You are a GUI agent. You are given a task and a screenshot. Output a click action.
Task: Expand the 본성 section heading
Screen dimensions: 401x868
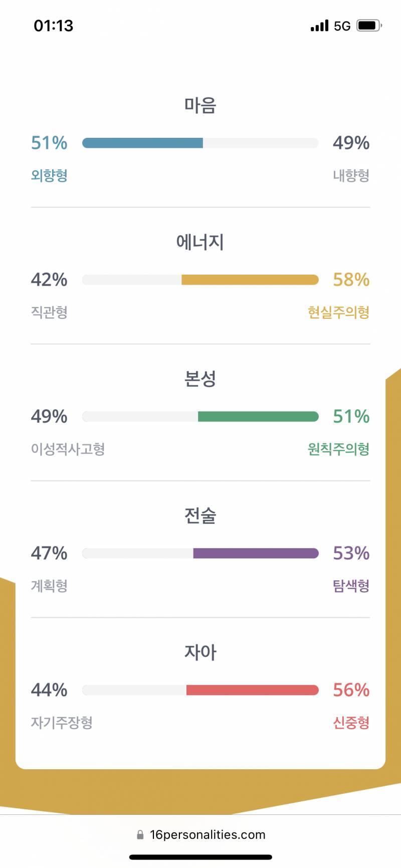(x=200, y=379)
